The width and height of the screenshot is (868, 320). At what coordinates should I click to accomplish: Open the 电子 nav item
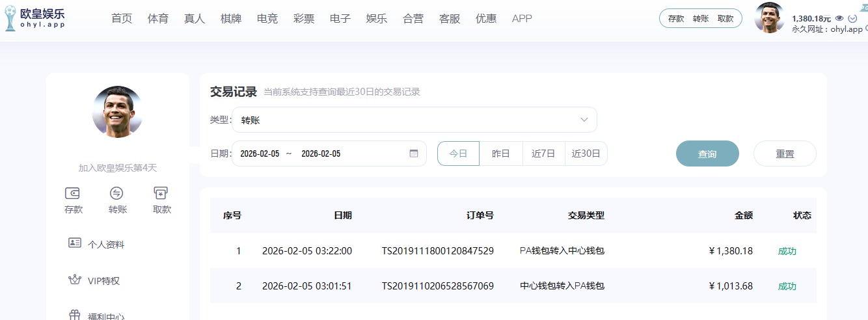tap(340, 19)
